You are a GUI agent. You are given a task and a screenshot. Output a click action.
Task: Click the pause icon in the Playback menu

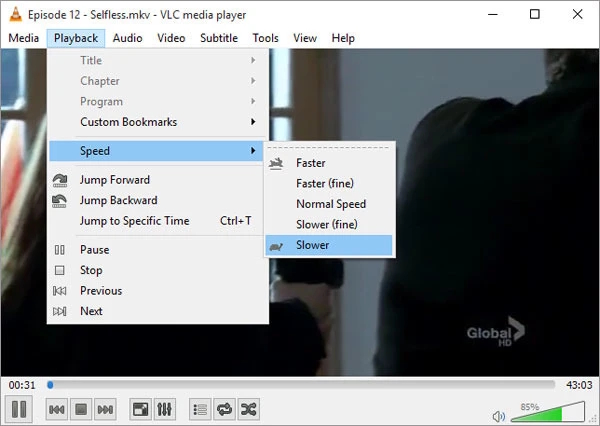[59, 250]
